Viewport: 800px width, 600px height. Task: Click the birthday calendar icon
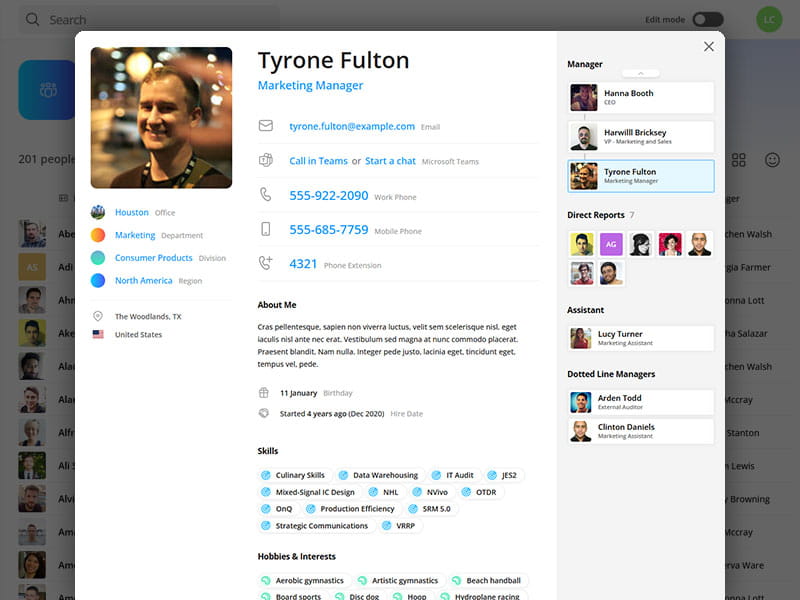click(x=263, y=394)
